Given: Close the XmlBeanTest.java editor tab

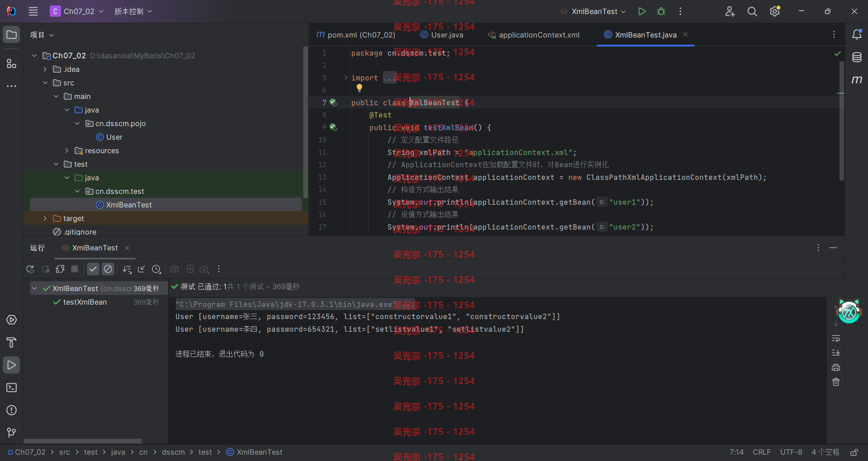Looking at the screenshot, I should 685,35.
